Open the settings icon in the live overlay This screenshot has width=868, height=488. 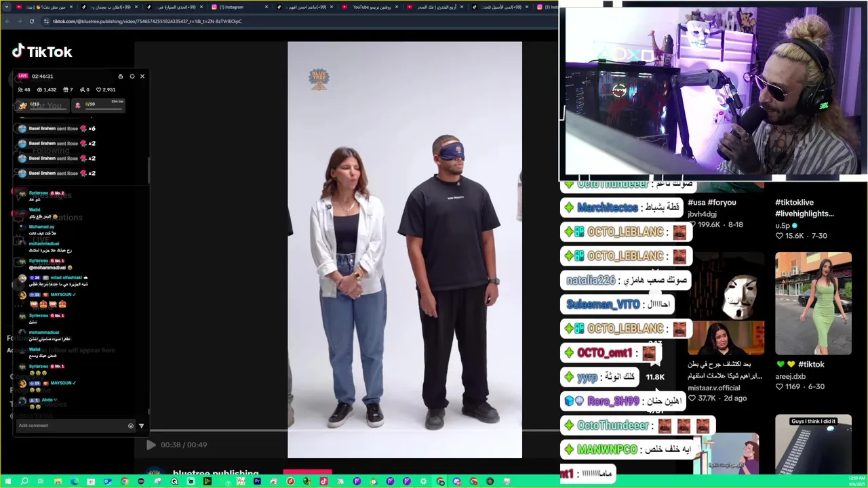132,76
